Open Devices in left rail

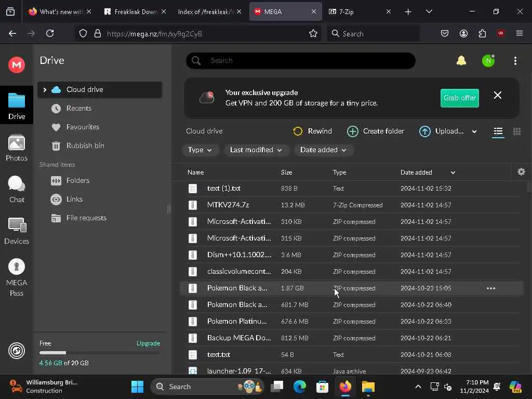click(x=16, y=231)
